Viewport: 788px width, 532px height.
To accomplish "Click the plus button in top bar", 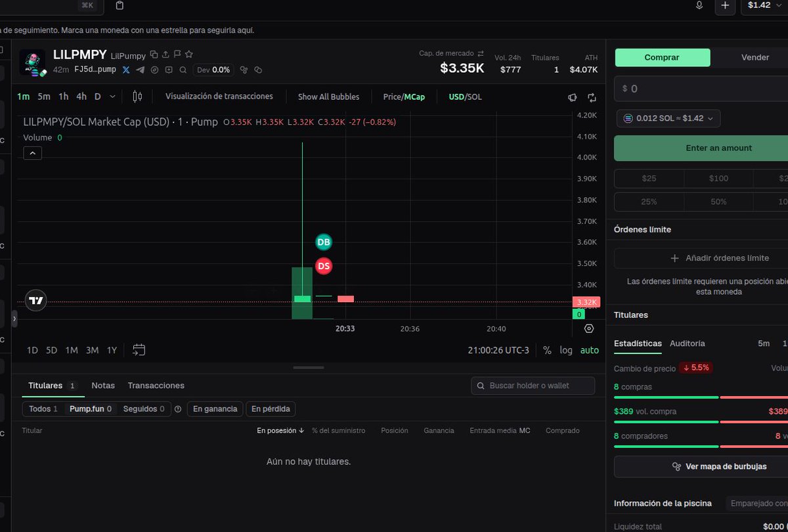I will [x=725, y=5].
